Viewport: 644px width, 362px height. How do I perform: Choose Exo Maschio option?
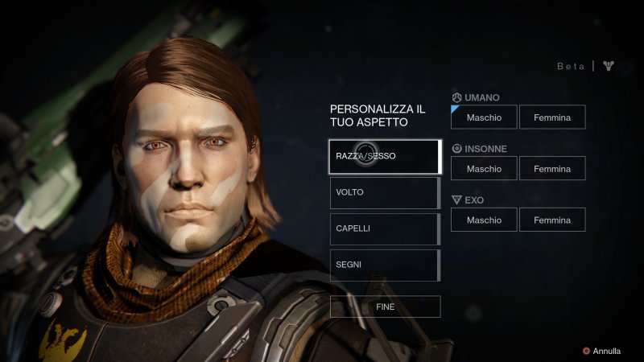pyautogui.click(x=484, y=220)
